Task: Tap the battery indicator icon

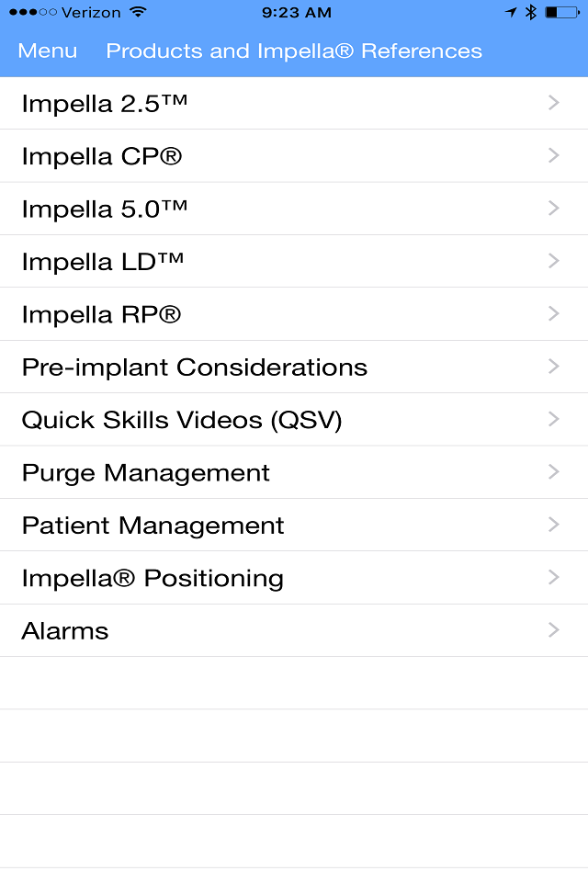Action: pyautogui.click(x=562, y=12)
